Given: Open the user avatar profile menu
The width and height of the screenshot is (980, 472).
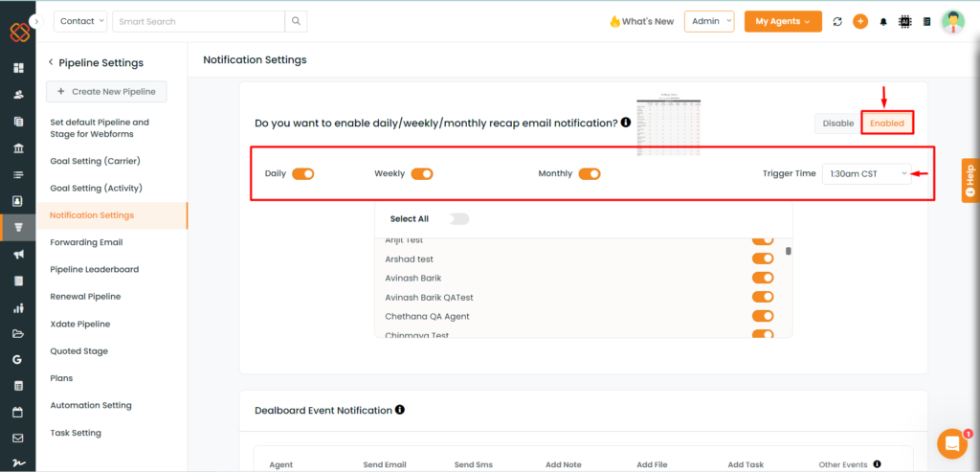Looking at the screenshot, I should 952,21.
